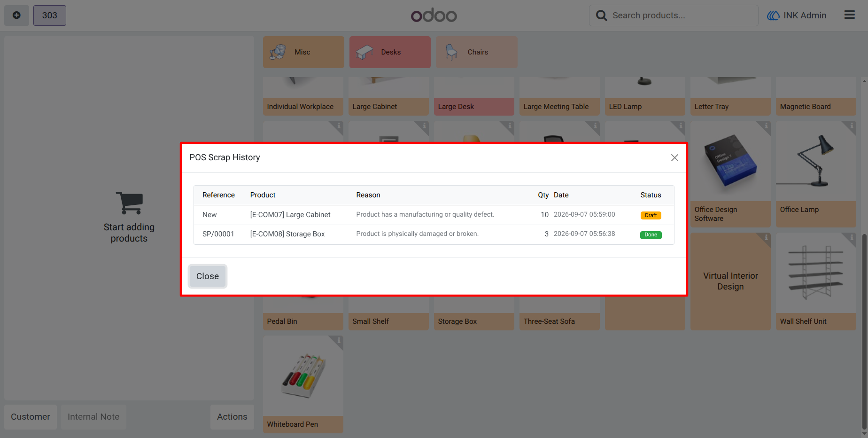The width and height of the screenshot is (868, 438).
Task: Click the Whiteboard Pen info corner icon
Action: [338, 340]
